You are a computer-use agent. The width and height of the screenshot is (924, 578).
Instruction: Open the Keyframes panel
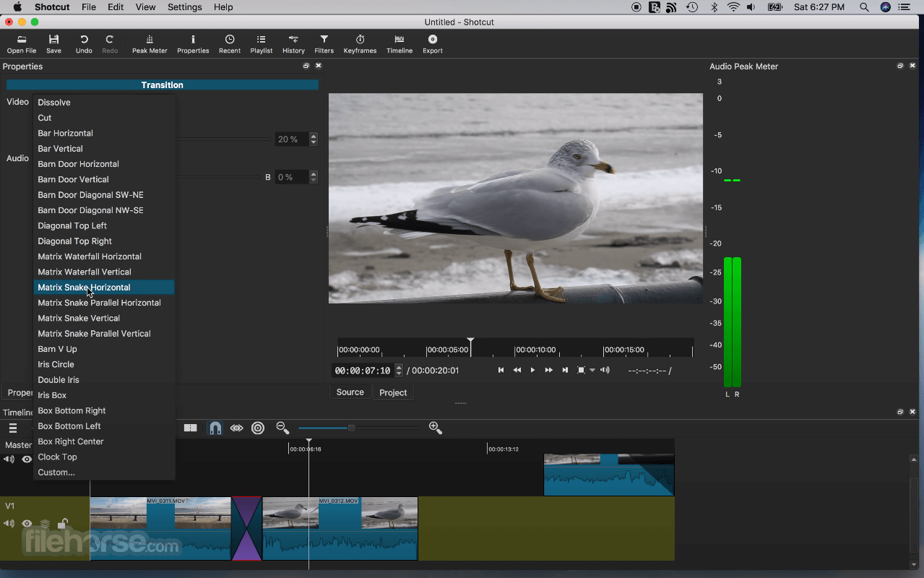(x=360, y=44)
